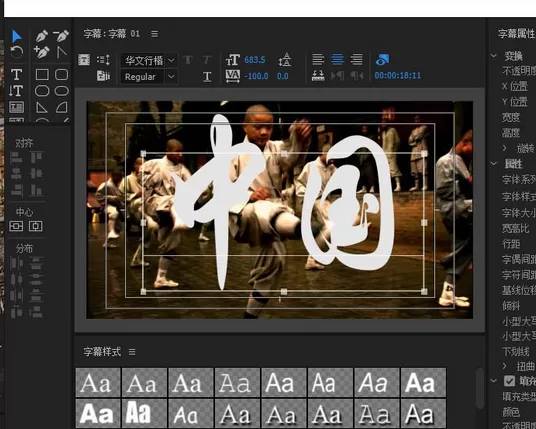
Task: Click the 宽高比 property label
Action: 515,228
